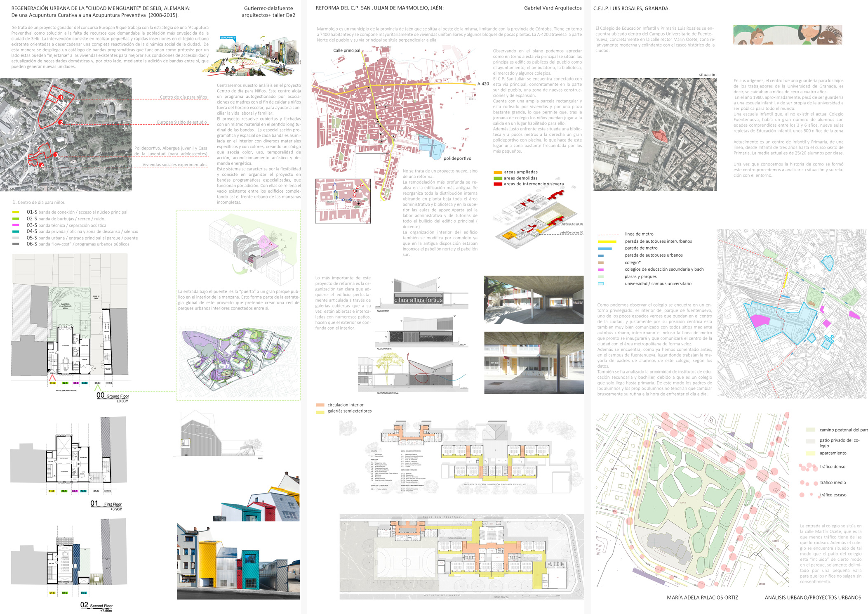Click the 'C.E.I.P. LUIS ROSALES, GRANADA.' title
Viewport: 868px width, 614px height.
[631, 8]
